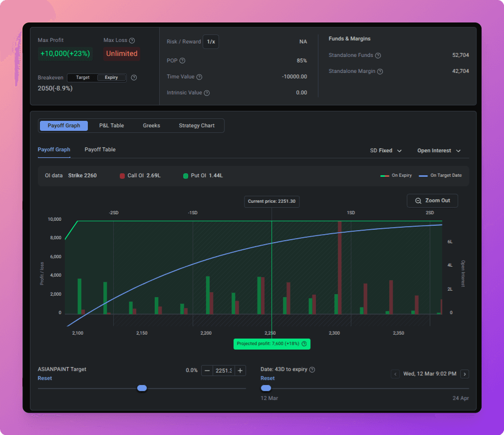Select the Payoff Graph main tab
This screenshot has height=435, width=504.
coord(64,126)
